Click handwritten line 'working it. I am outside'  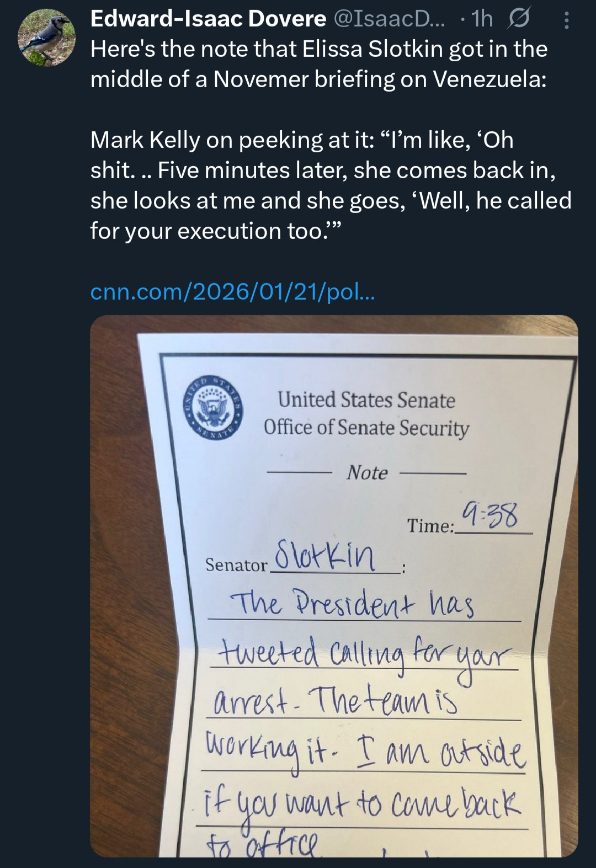(363, 753)
